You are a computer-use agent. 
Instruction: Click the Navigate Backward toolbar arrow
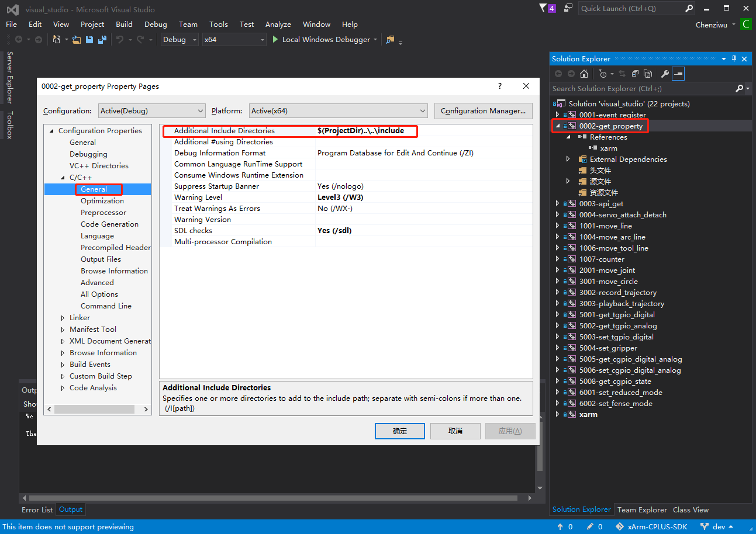[19, 40]
